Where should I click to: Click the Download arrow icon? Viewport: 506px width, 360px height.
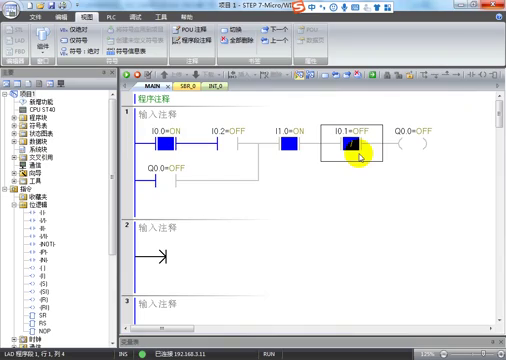point(196,75)
